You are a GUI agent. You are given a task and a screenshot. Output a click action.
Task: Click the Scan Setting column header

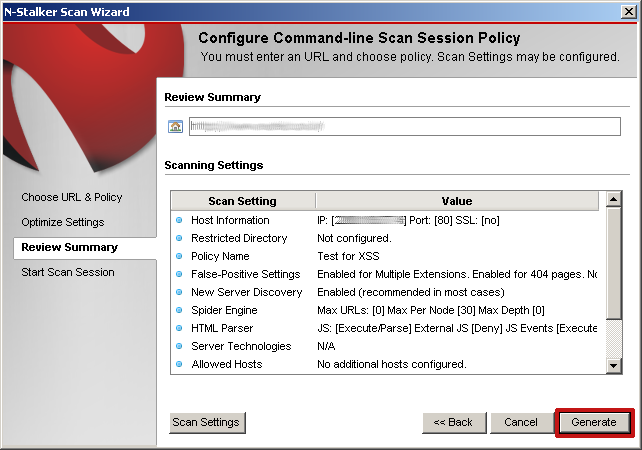243,201
